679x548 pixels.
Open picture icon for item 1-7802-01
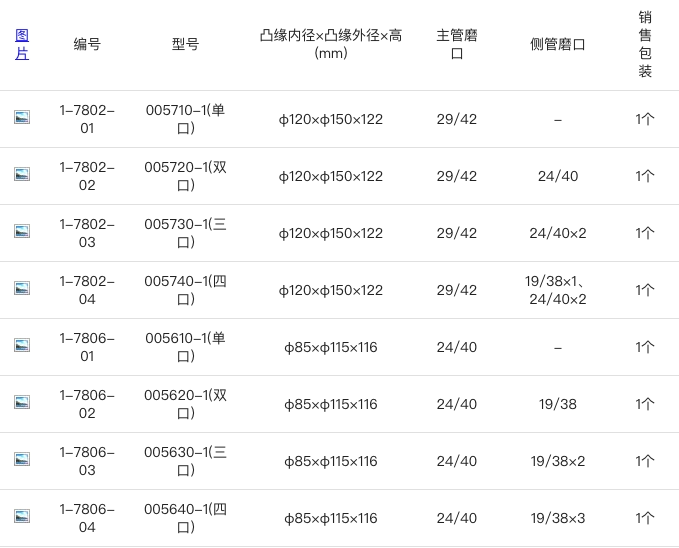pyautogui.click(x=22, y=117)
